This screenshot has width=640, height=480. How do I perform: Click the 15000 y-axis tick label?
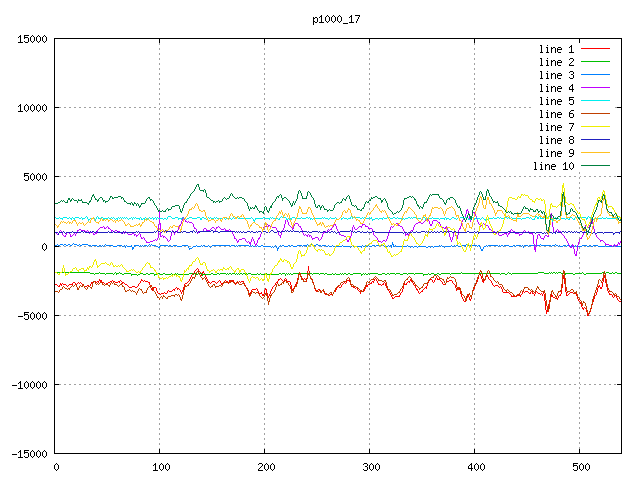click(30, 39)
